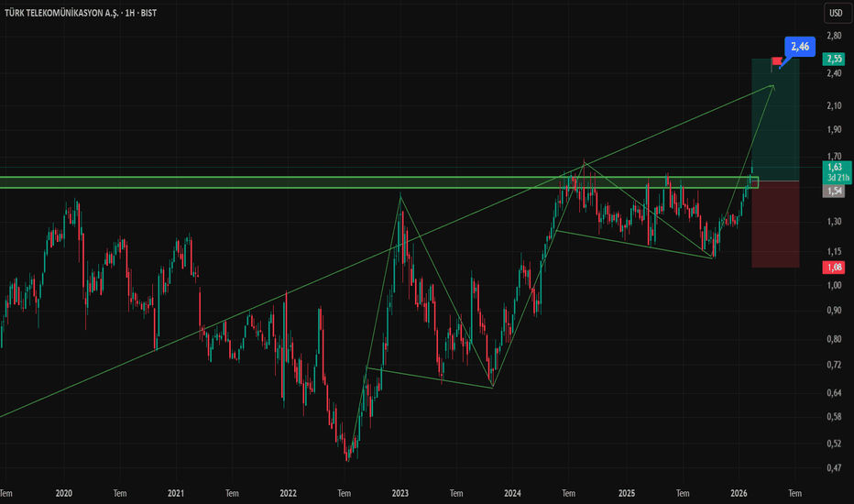Click the 2023 label on time axis
854x504 pixels.
coord(400,493)
